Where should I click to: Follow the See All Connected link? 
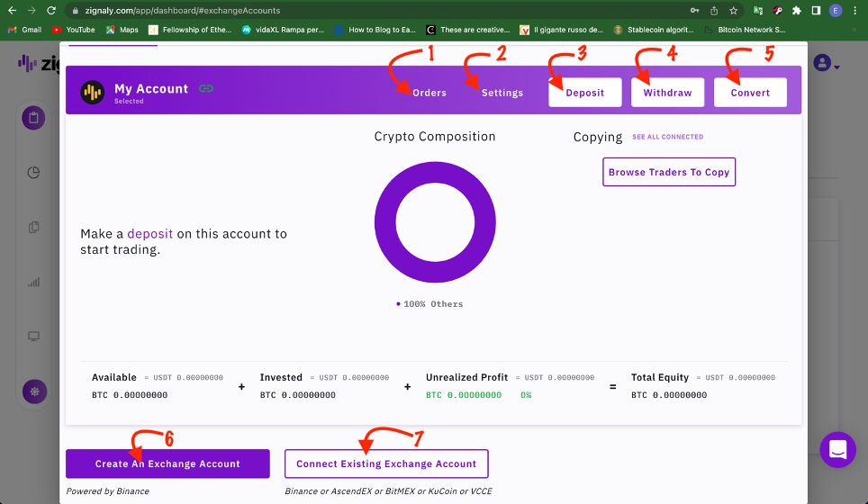coord(667,137)
